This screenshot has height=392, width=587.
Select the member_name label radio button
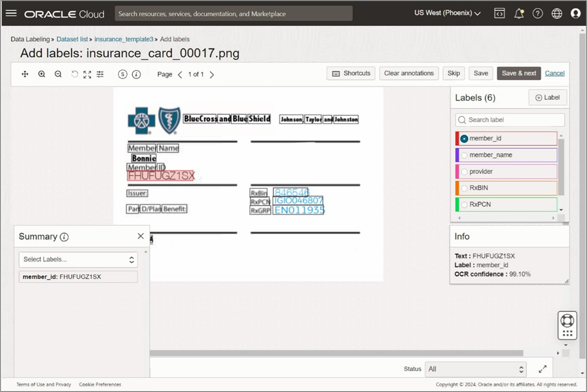tap(464, 155)
